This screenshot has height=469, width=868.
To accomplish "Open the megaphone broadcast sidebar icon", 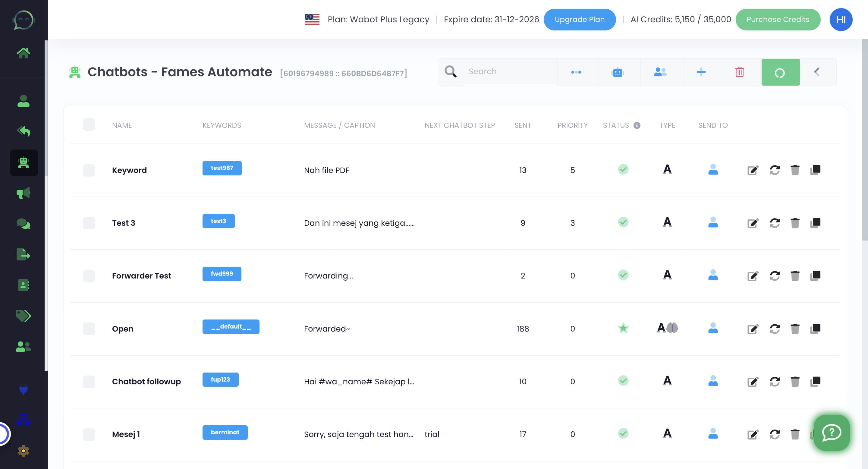I will 23,193.
